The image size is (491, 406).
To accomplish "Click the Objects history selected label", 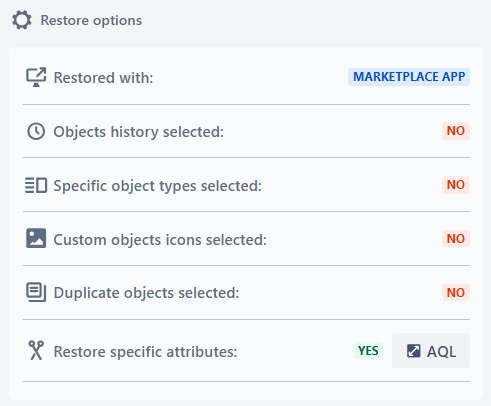I will (x=139, y=132).
